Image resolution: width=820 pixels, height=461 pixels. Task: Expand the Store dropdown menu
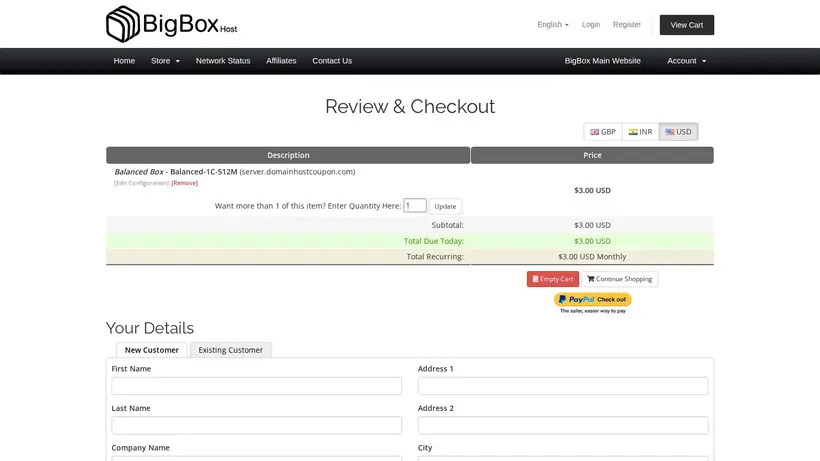coord(165,61)
